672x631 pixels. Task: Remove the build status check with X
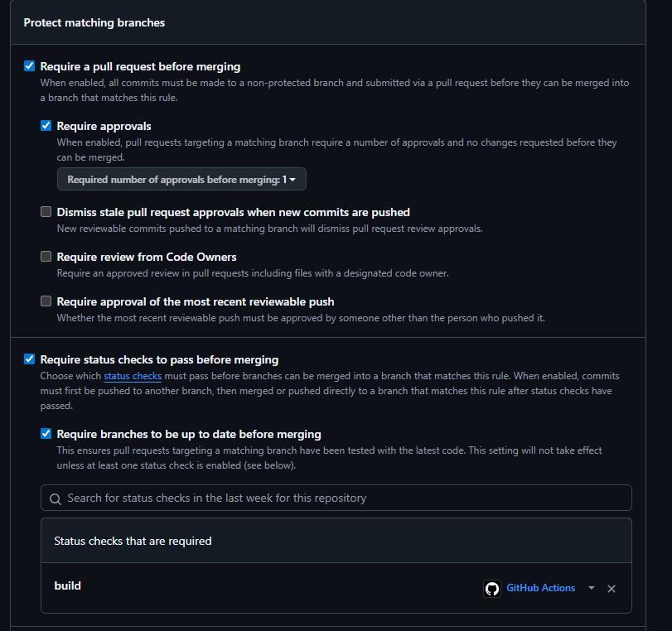pos(612,589)
